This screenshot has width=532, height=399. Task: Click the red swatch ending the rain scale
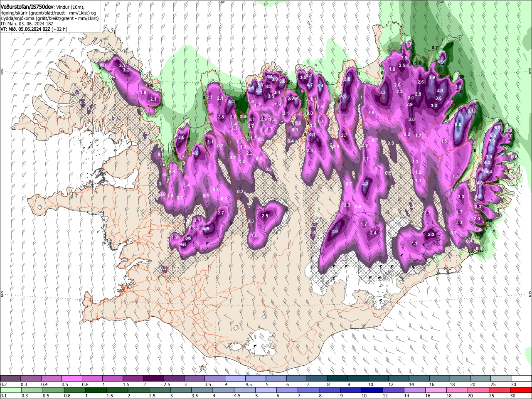click(x=521, y=390)
